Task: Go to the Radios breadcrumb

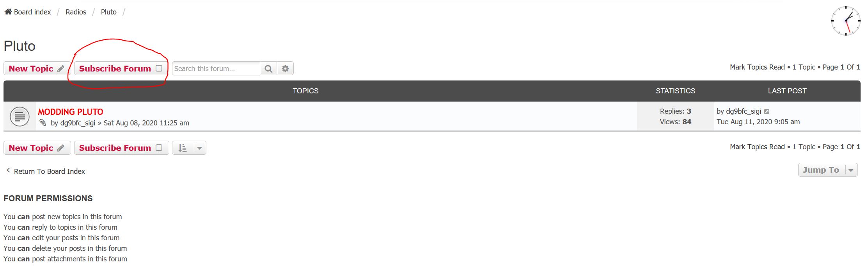Action: click(x=76, y=12)
